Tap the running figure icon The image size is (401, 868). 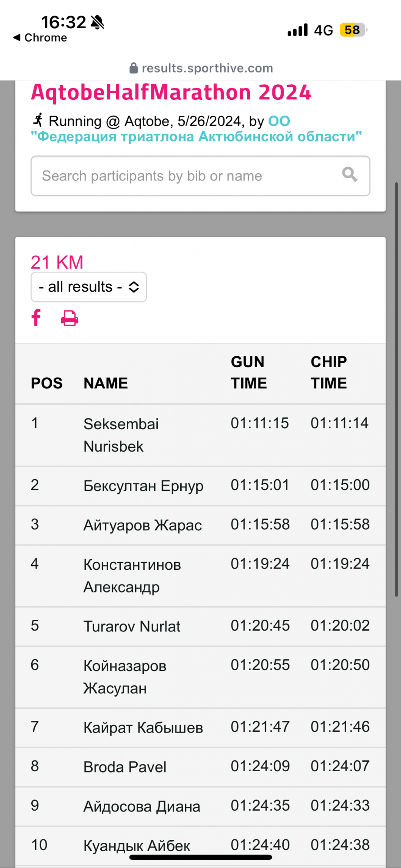coord(38,120)
